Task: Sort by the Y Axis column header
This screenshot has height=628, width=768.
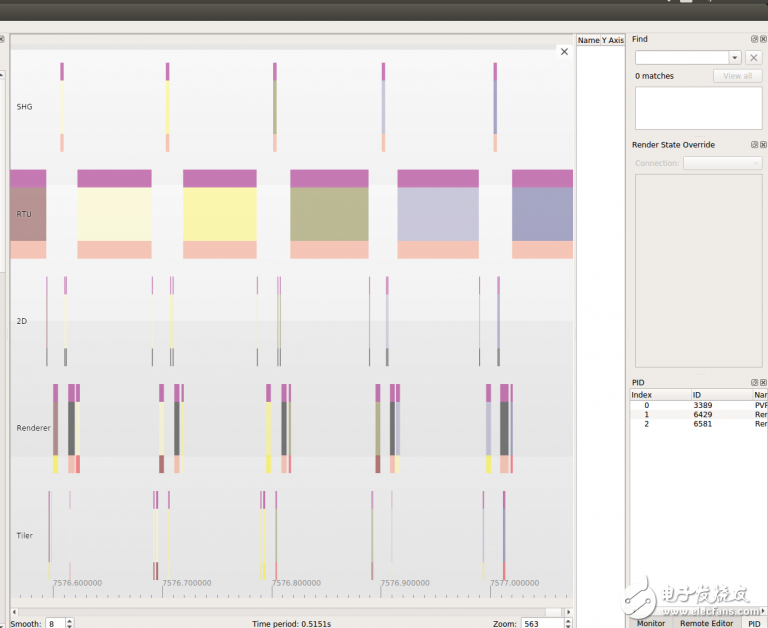Action: point(612,40)
